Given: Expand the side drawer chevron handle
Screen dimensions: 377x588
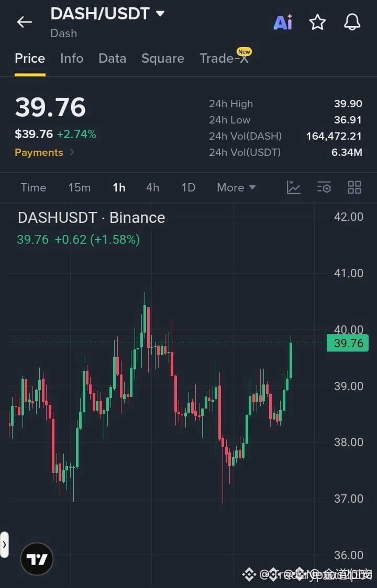Looking at the screenshot, I should point(4,545).
